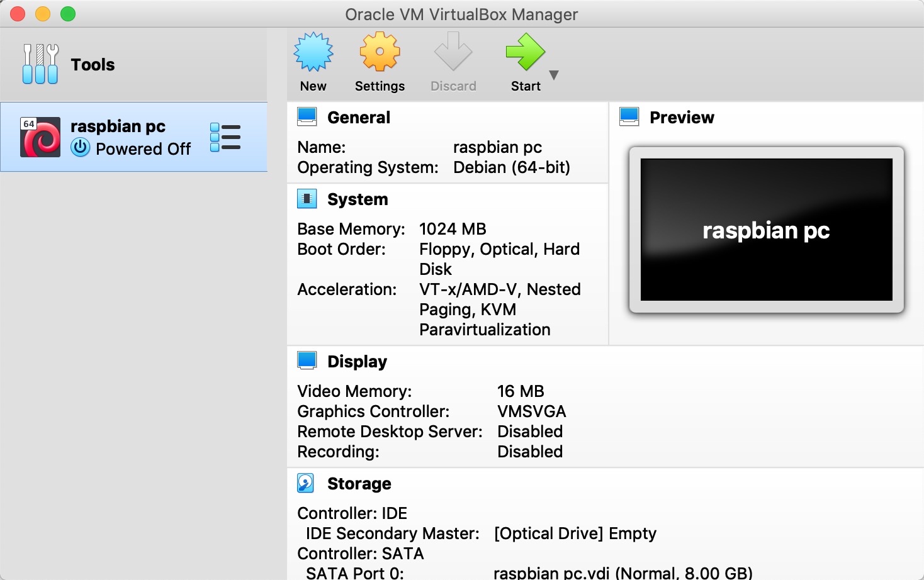Open the Display section header link
924x580 pixels.
[x=357, y=362]
